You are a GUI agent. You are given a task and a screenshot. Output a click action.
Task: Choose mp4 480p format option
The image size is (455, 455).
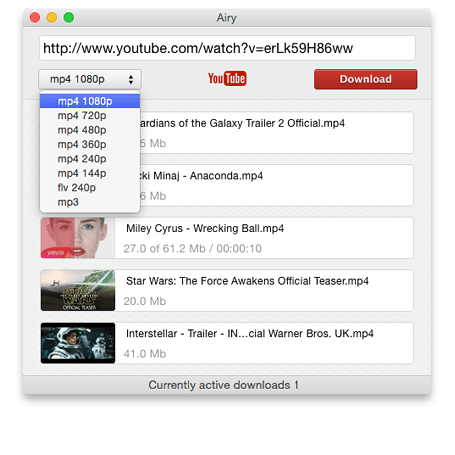(x=90, y=130)
